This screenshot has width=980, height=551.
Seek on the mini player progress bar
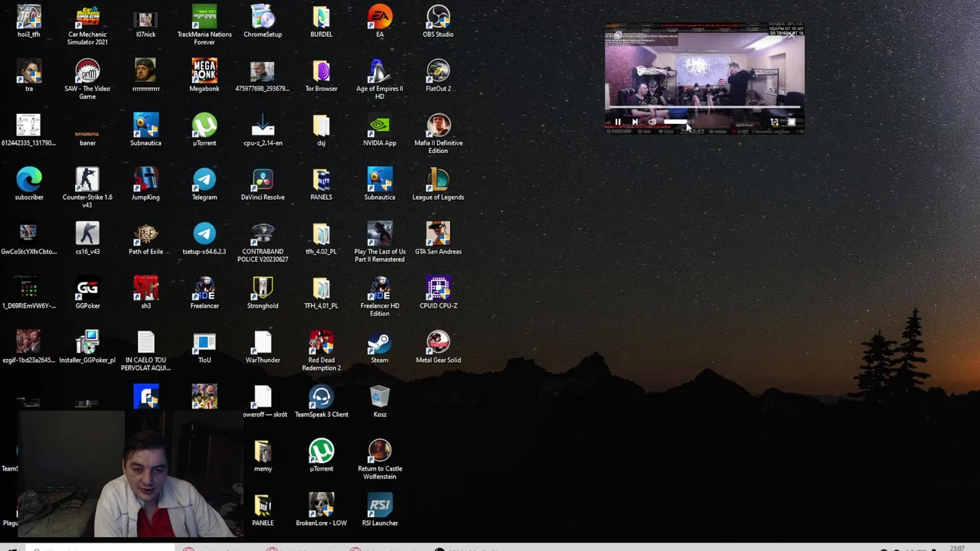coord(704,108)
